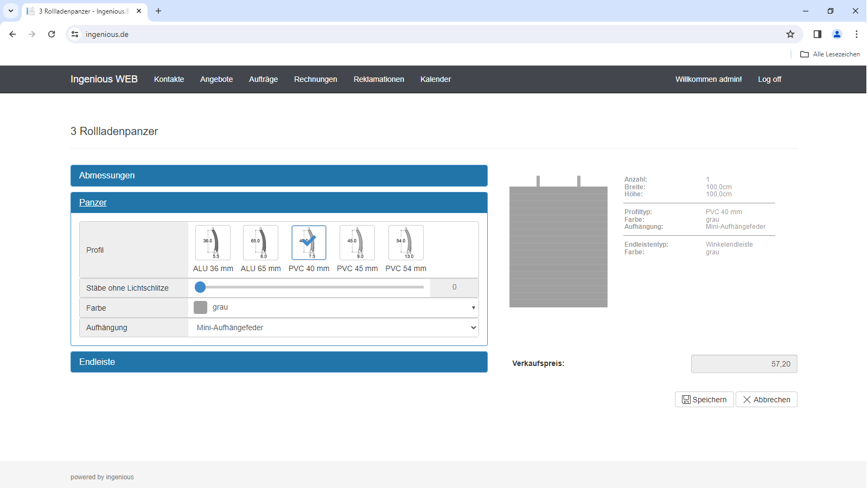Pick the PVC 45 mm profile icon

(357, 243)
